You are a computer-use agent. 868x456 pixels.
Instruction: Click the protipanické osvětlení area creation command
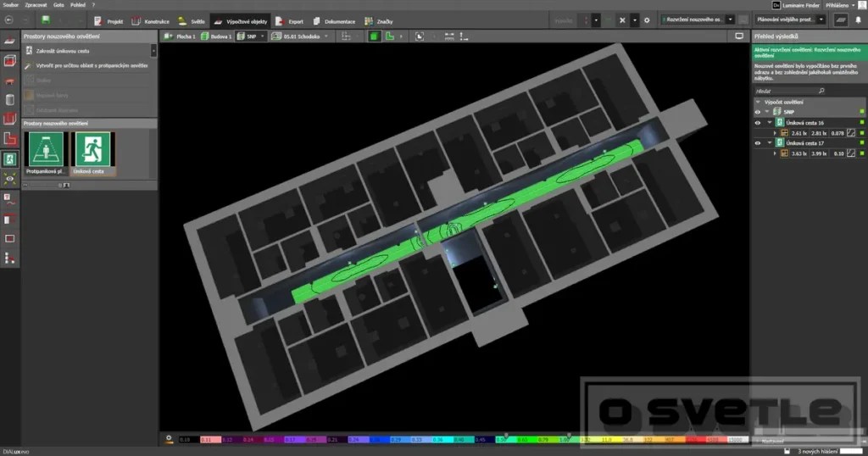tap(86, 65)
